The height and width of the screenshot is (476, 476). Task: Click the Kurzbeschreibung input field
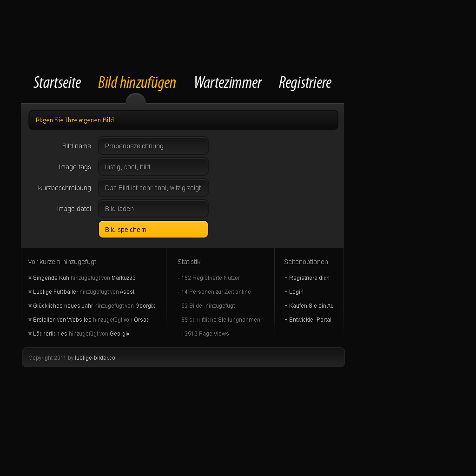(153, 188)
